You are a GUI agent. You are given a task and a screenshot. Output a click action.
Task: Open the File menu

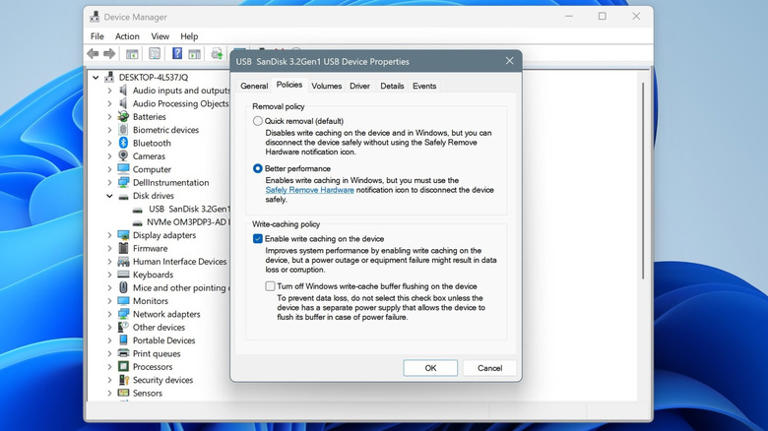coord(97,36)
